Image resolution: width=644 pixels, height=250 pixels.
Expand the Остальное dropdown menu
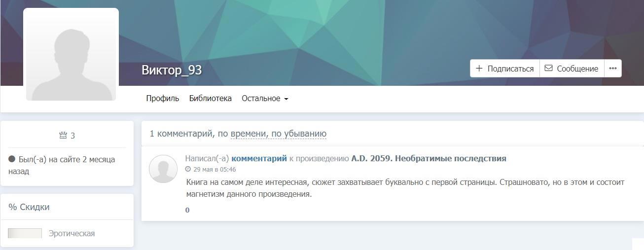[265, 98]
